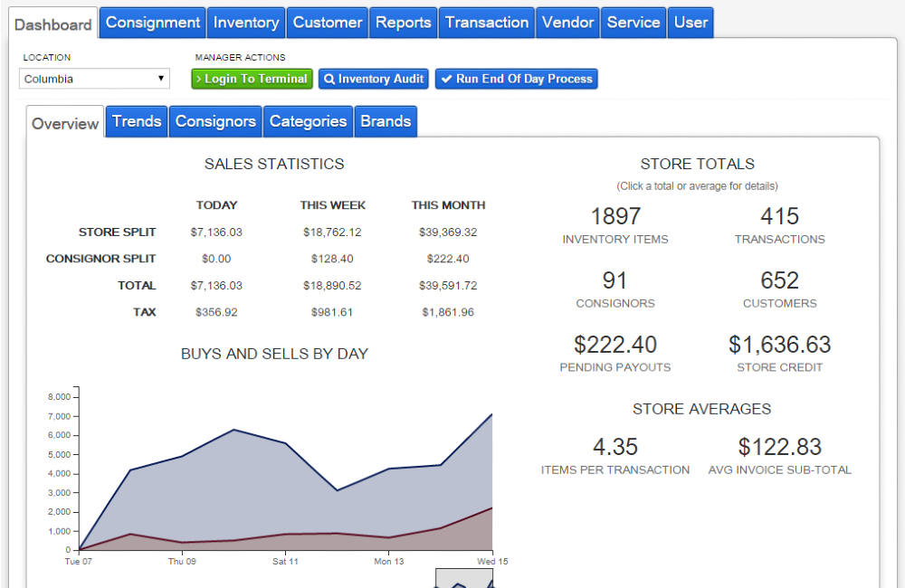Click the 91 Consignors total

pyautogui.click(x=615, y=280)
